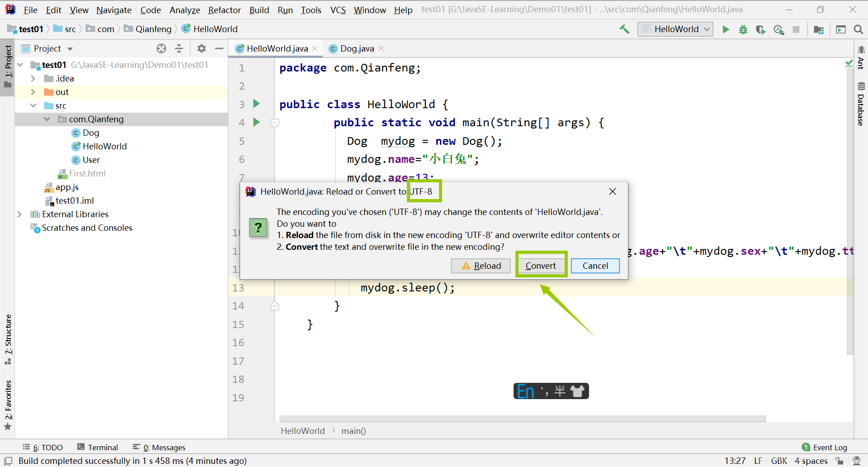Change file encoding via GBK status indicator
868x467 pixels.
coord(779,461)
